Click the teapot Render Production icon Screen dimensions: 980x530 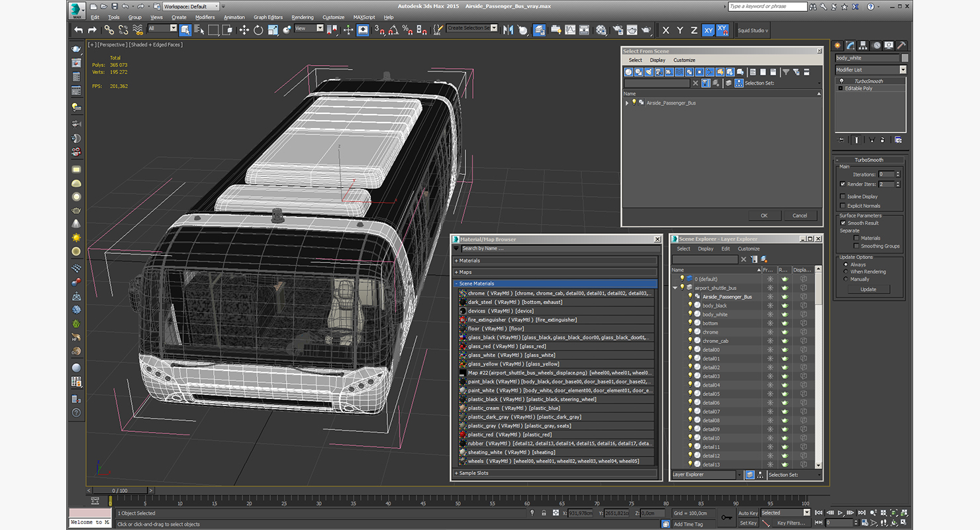point(646,30)
